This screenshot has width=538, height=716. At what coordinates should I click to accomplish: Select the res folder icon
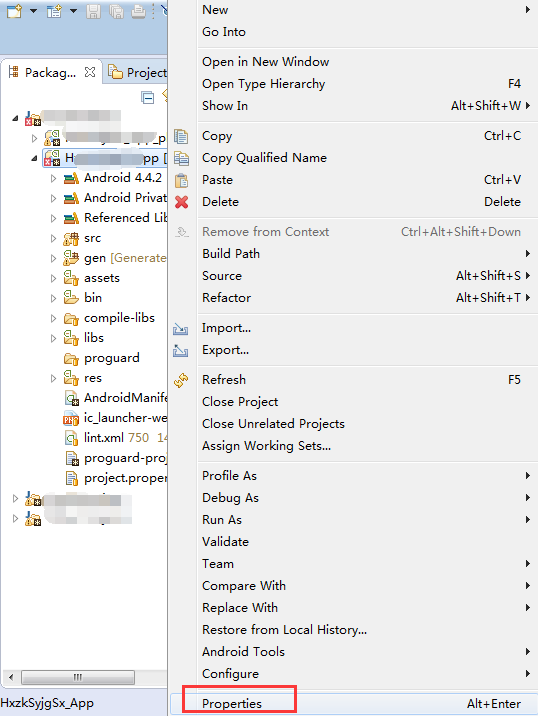click(x=71, y=378)
